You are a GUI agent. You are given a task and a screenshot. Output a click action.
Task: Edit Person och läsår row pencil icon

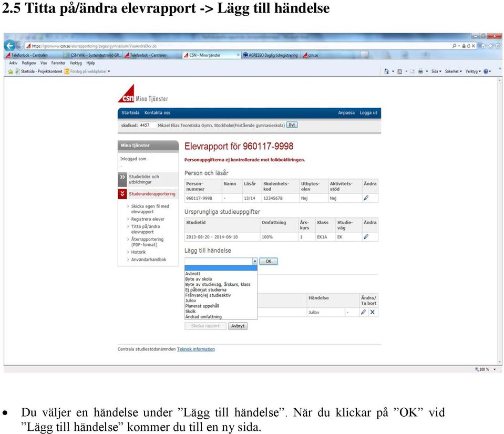(366, 198)
